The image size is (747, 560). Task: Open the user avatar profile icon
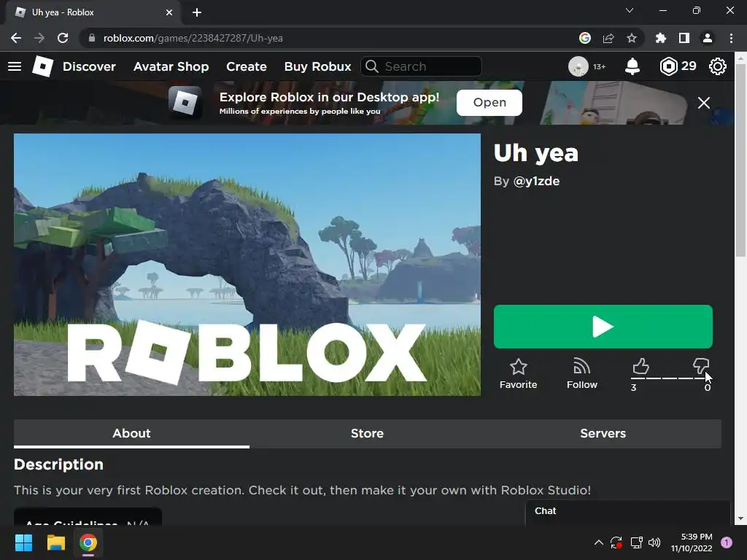[578, 66]
